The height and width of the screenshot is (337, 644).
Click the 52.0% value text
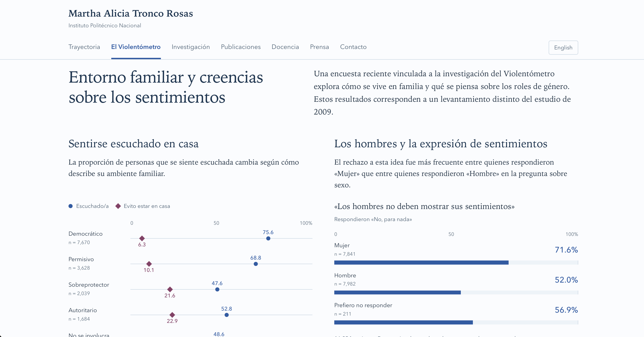coord(566,280)
